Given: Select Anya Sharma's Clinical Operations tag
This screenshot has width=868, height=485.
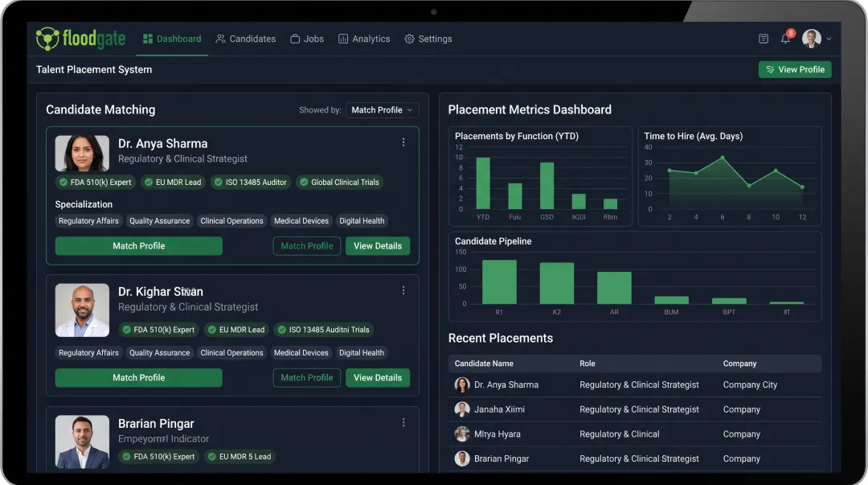Looking at the screenshot, I should (x=232, y=220).
